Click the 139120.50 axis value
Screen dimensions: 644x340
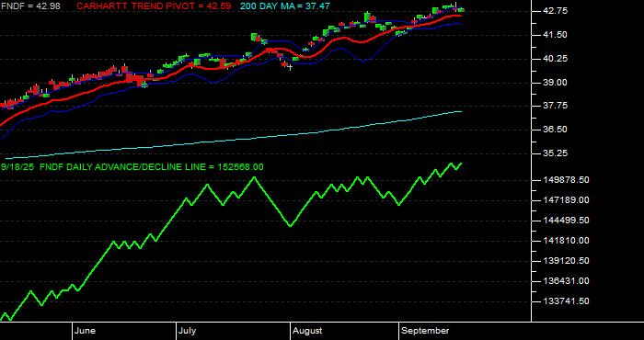tap(566, 261)
